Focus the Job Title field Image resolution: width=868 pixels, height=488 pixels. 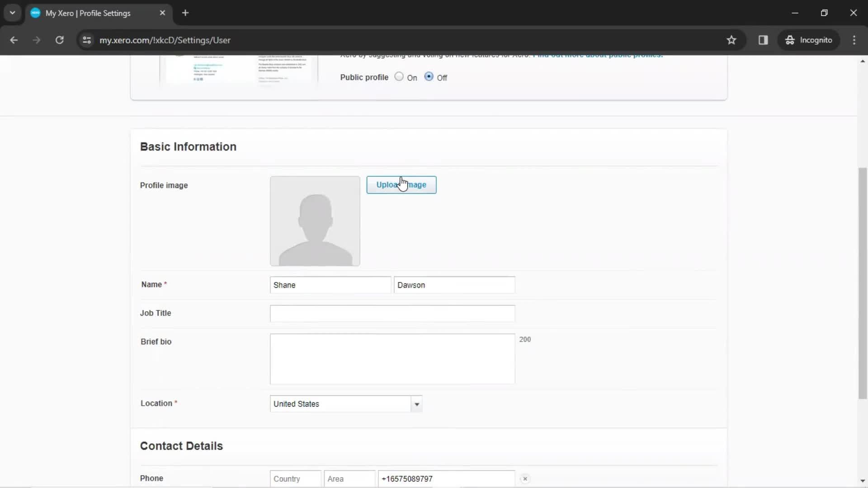[x=392, y=314]
